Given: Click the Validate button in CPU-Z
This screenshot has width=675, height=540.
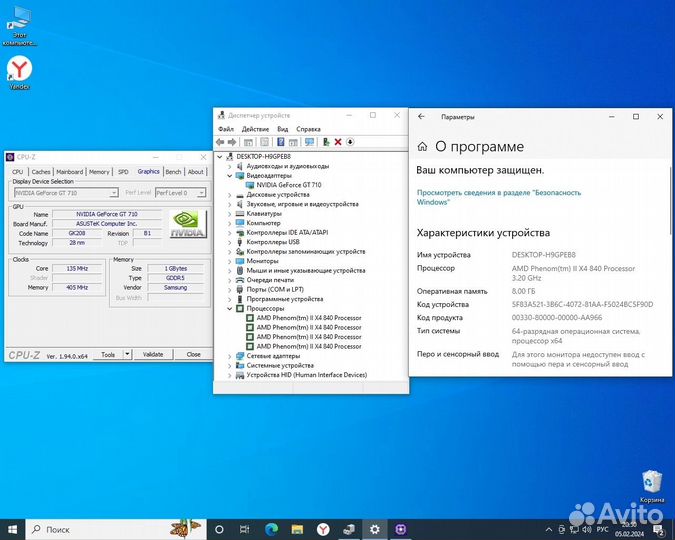Looking at the screenshot, I should point(153,354).
